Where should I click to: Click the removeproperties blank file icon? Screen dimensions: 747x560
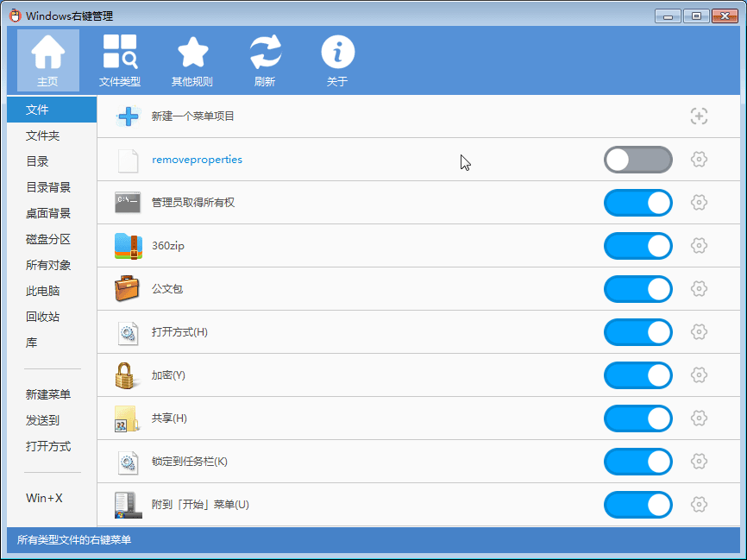coord(129,160)
